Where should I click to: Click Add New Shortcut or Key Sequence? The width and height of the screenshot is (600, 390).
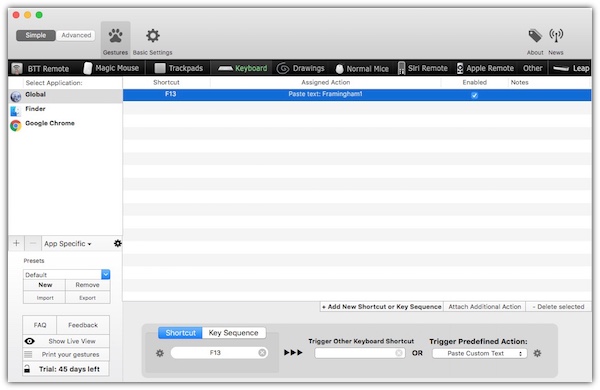click(x=382, y=307)
